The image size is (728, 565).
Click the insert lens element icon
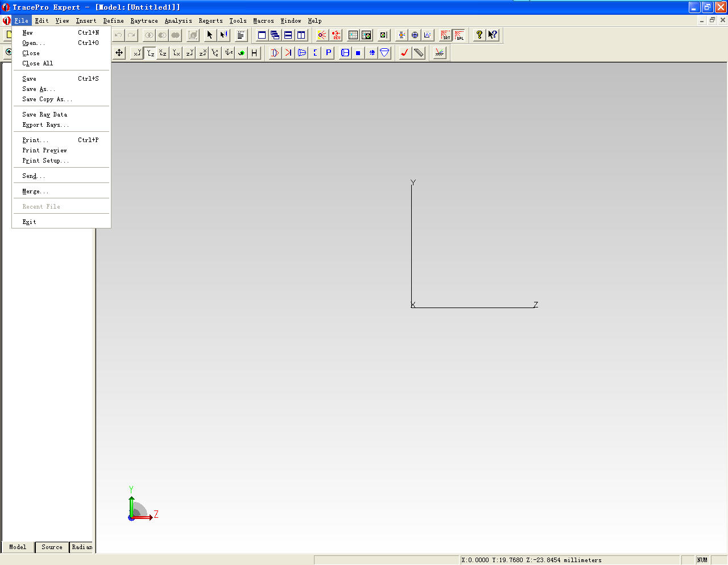pyautogui.click(x=275, y=53)
